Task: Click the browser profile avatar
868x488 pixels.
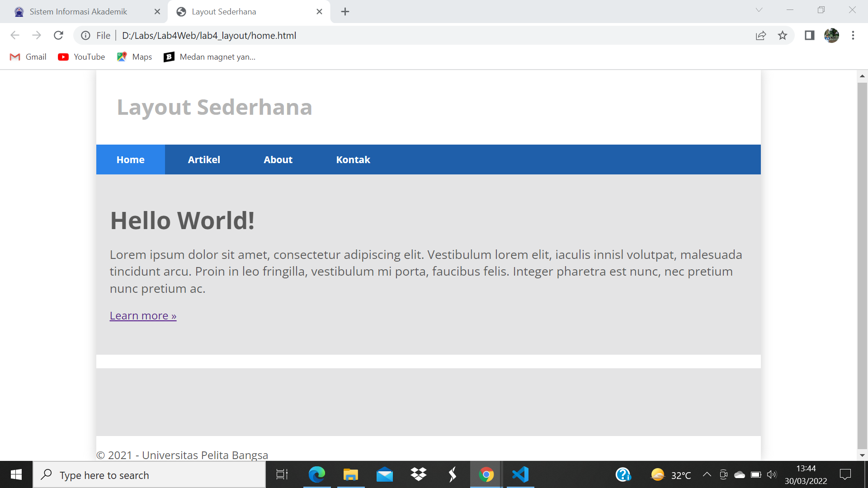Action: click(832, 35)
